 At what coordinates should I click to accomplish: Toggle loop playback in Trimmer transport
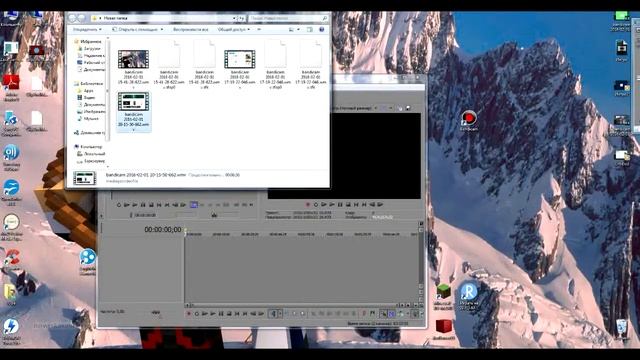119,204
